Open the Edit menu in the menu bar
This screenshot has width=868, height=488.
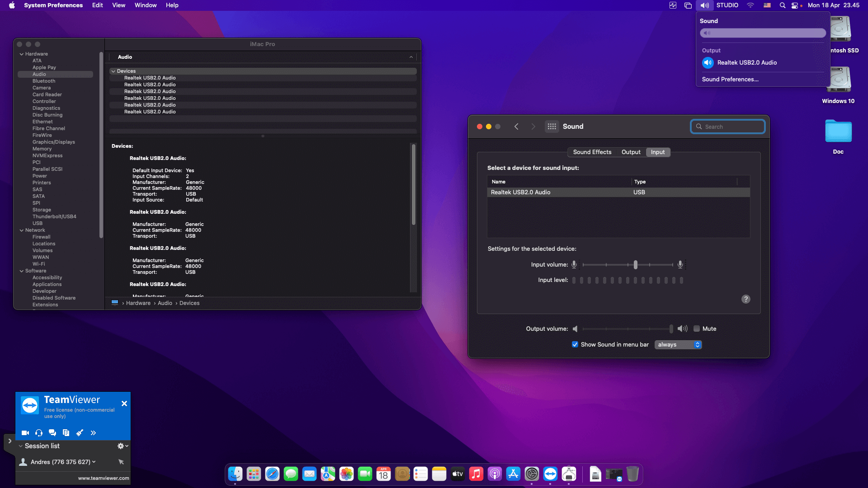pyautogui.click(x=98, y=5)
